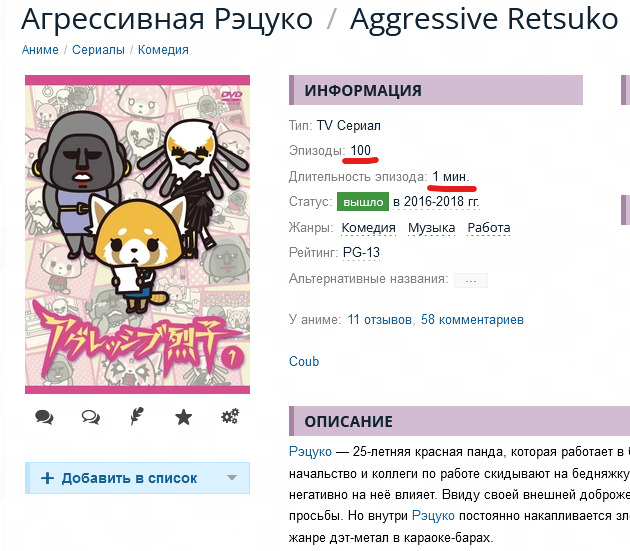
Task: Open the 58 комментариев link
Action: pyautogui.click(x=472, y=320)
